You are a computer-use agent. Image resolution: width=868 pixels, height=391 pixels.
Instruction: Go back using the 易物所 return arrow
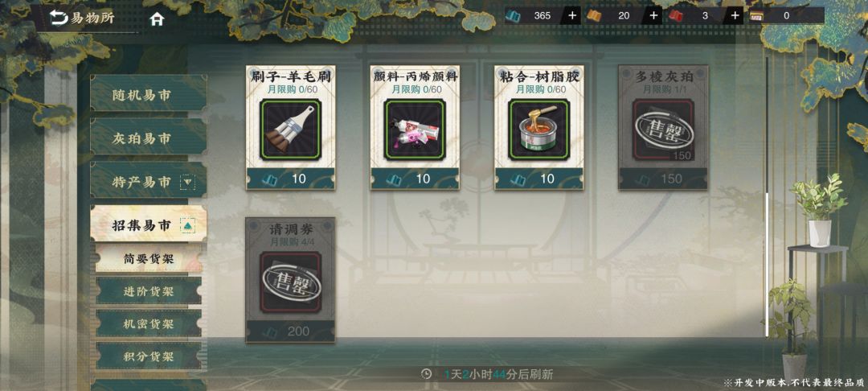[58, 19]
